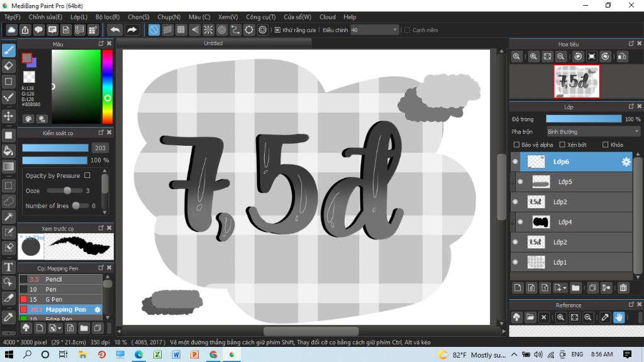Select the Brush tool in left toolbar

click(9, 50)
